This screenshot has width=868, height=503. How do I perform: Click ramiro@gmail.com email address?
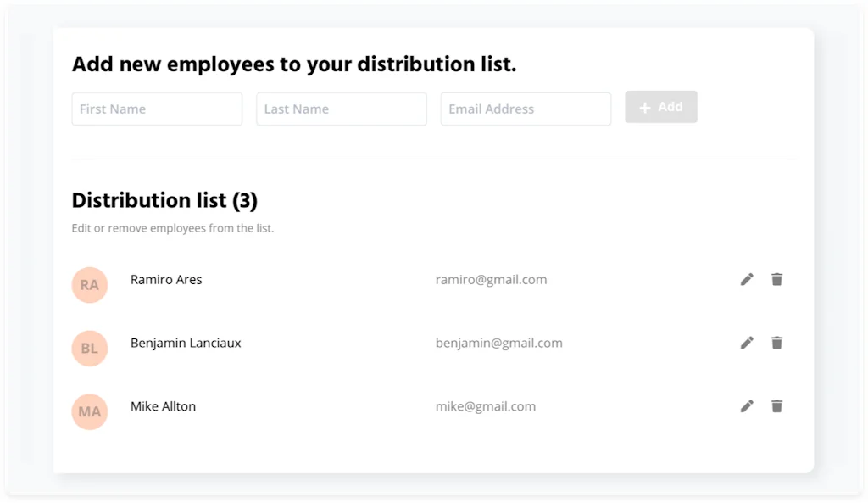tap(491, 280)
